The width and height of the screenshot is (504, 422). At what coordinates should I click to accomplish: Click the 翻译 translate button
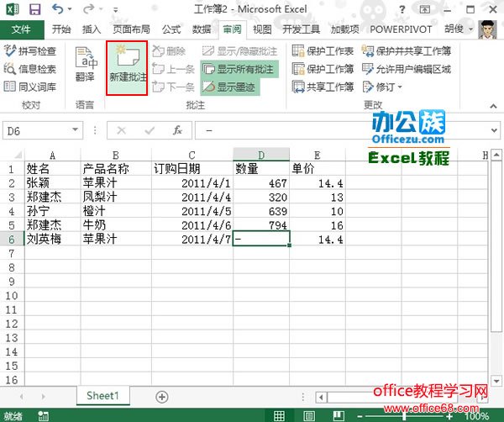85,64
